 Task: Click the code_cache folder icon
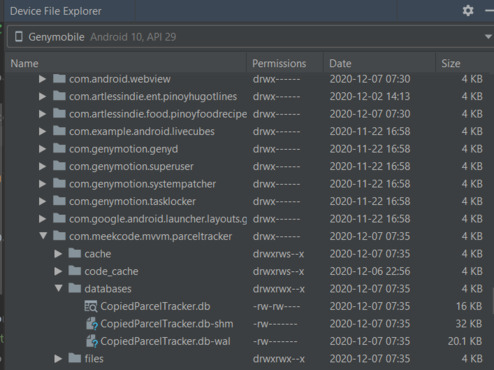pos(75,271)
